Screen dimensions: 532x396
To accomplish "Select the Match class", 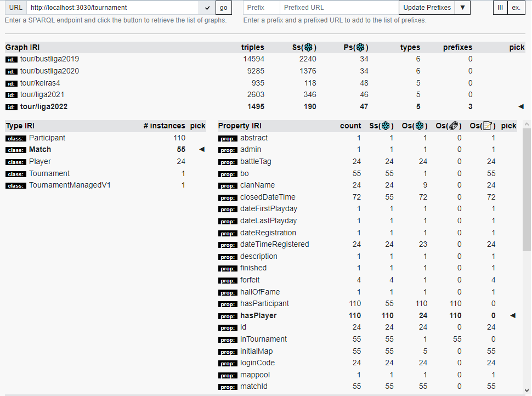I will pyautogui.click(x=40, y=149).
